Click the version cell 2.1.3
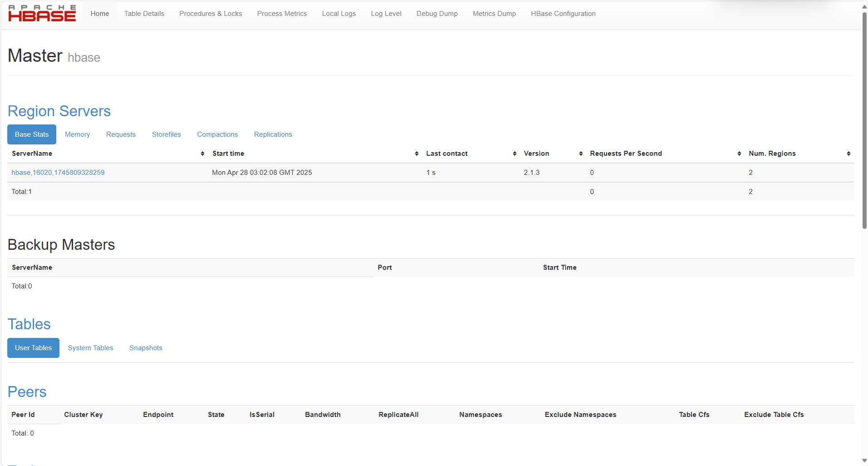 [532, 173]
